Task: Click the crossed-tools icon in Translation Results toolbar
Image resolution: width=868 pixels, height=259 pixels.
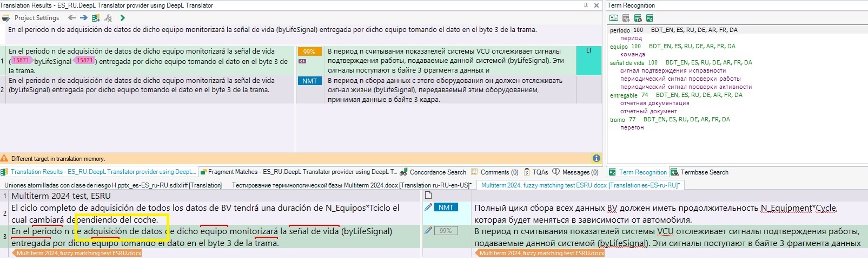Action: tap(108, 18)
